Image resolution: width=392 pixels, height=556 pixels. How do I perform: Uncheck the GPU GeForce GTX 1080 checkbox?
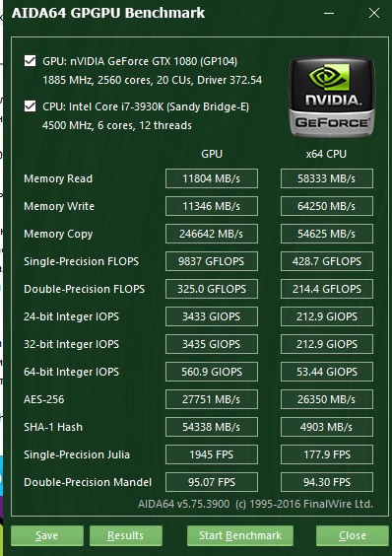click(x=31, y=61)
